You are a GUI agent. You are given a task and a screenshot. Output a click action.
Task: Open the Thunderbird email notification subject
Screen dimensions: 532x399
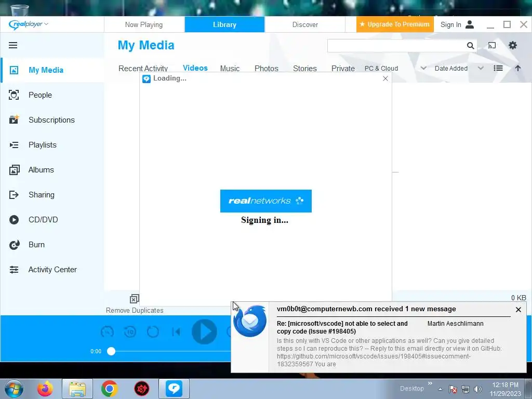(x=342, y=327)
